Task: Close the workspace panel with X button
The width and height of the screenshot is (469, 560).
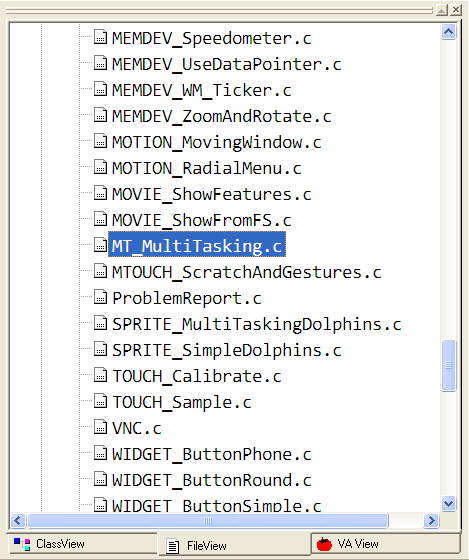Action: [456, 10]
